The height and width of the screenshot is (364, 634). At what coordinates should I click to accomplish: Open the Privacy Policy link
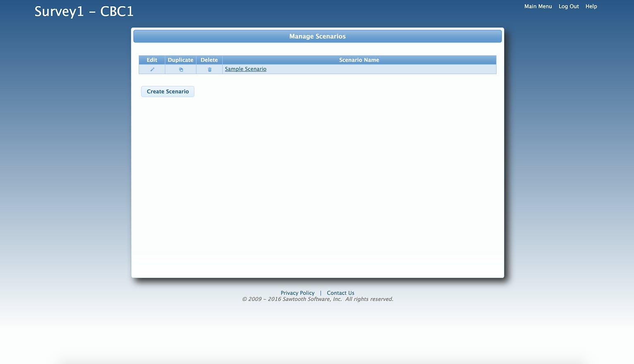[297, 293]
